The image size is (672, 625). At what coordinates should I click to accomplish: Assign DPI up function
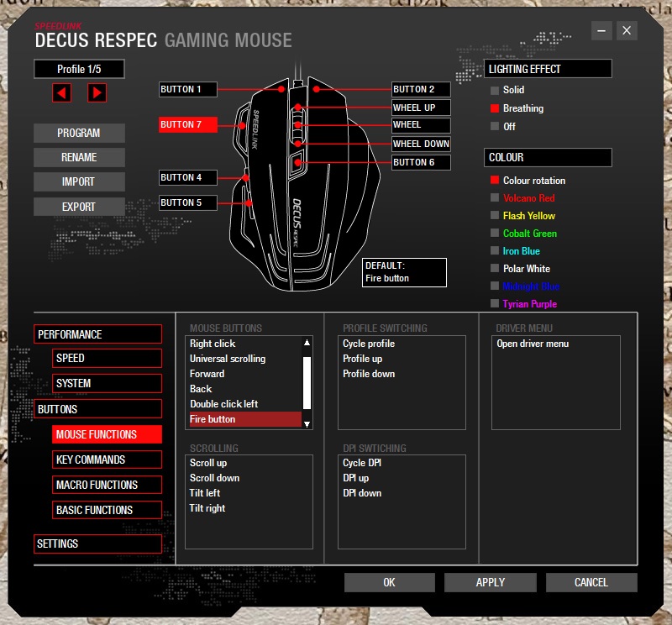355,478
